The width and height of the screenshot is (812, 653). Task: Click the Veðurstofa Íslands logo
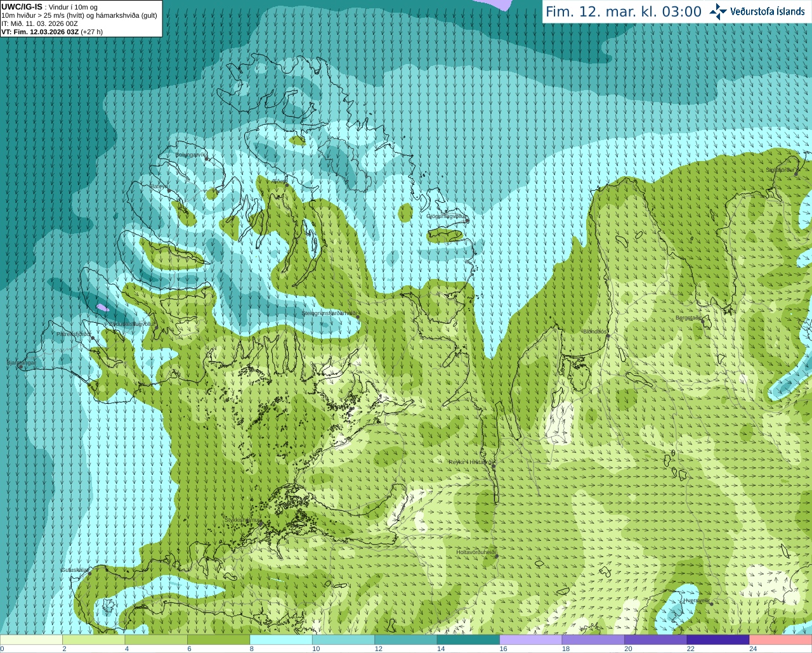757,11
